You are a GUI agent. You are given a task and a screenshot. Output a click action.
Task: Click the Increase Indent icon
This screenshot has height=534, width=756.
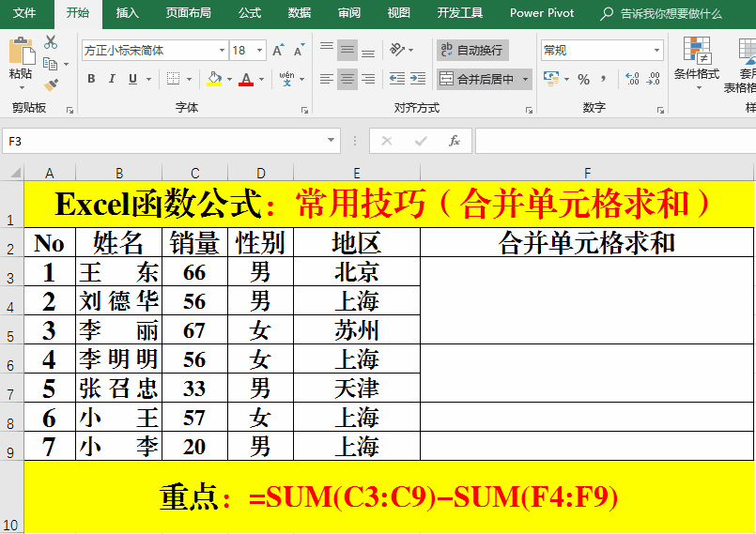(419, 80)
